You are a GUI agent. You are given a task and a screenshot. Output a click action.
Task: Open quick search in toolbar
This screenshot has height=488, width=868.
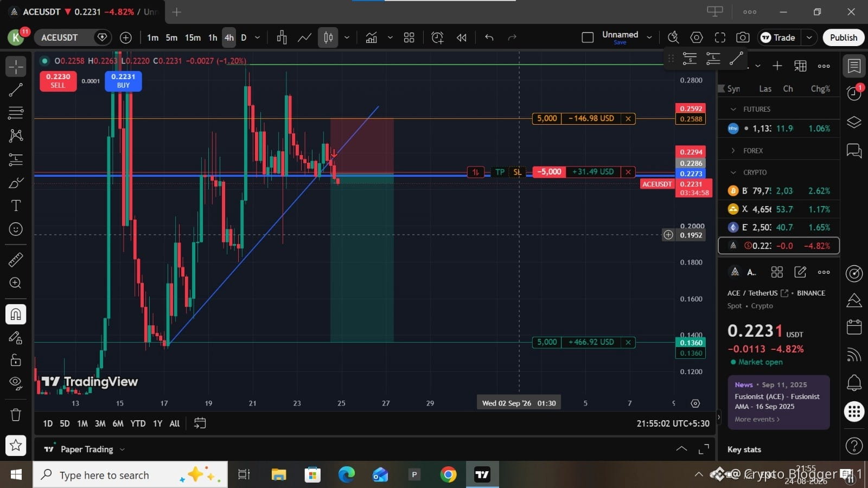coord(673,37)
